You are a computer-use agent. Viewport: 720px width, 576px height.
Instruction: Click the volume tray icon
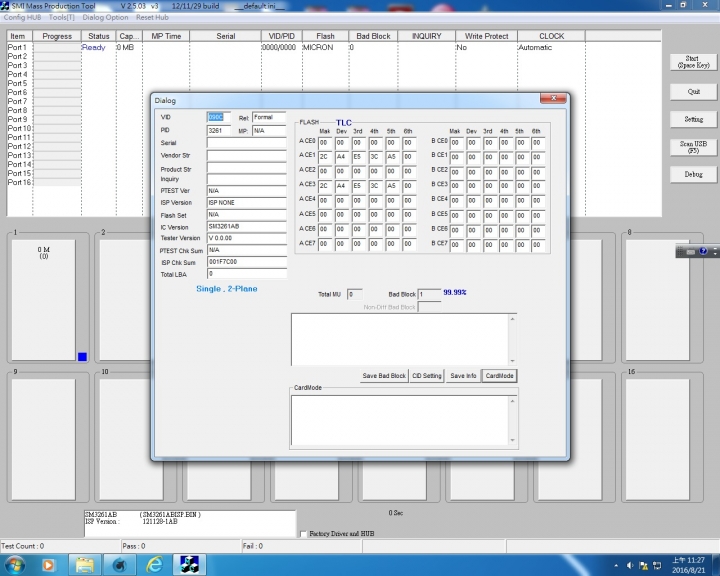coord(630,565)
